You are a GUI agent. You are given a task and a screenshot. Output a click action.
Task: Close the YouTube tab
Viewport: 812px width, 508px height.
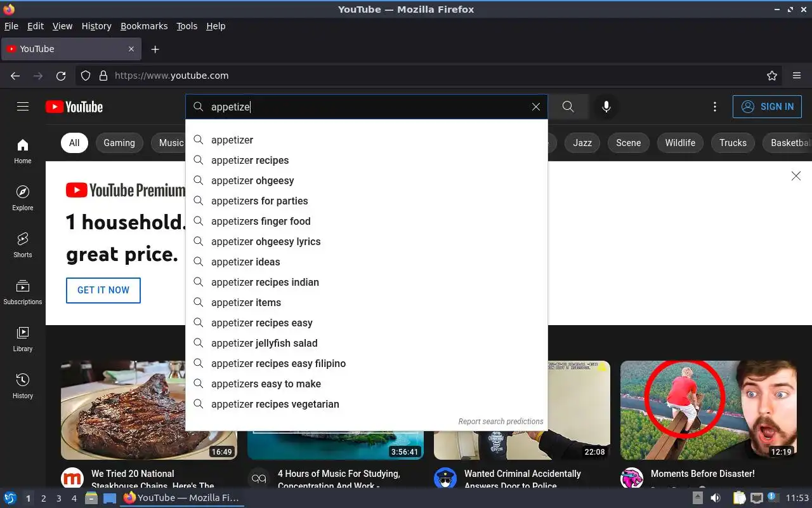(131, 49)
